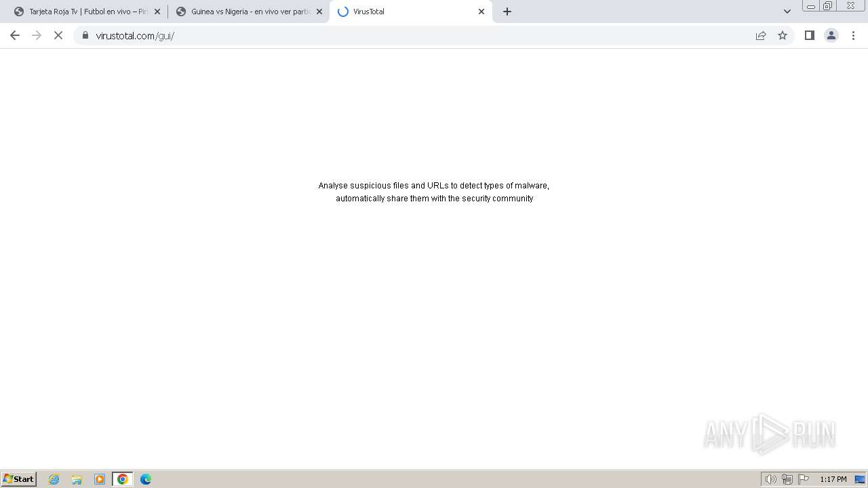Stop loading the VirusTotal page
This screenshot has height=488, width=868.
pyautogui.click(x=58, y=35)
